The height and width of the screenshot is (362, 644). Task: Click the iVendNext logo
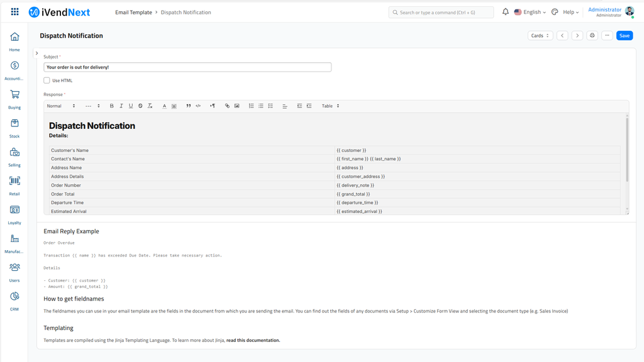pyautogui.click(x=59, y=13)
